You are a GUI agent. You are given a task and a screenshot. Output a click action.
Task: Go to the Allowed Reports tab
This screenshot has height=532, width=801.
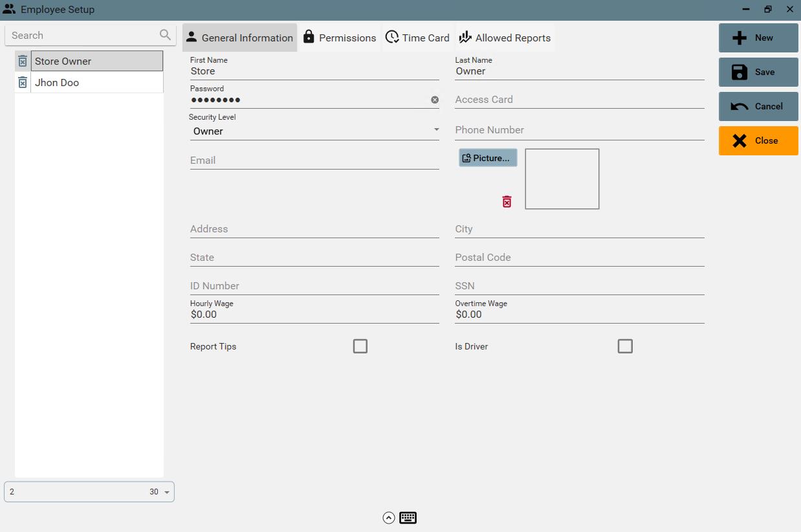point(505,38)
